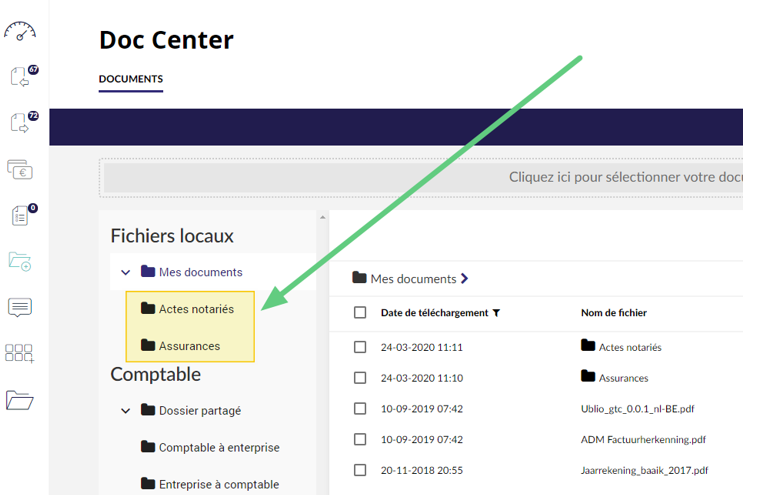Open the euro payments icon in sidebar

(20, 169)
